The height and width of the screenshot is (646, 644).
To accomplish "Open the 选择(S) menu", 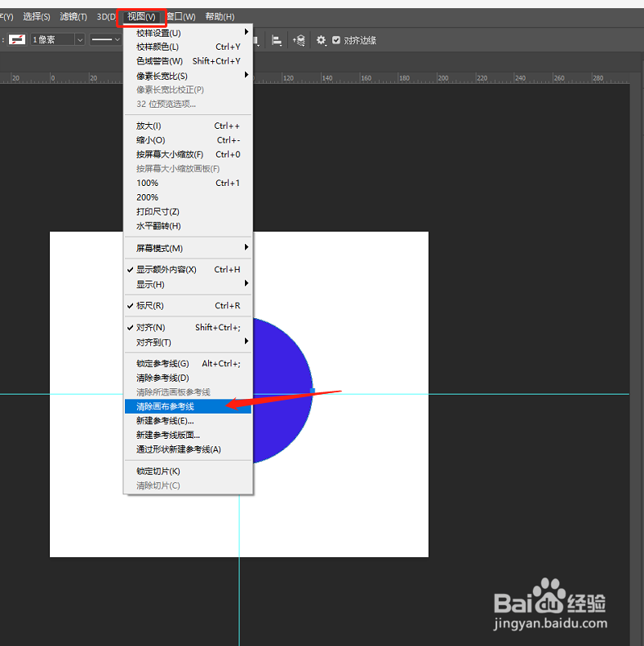I will (36, 16).
